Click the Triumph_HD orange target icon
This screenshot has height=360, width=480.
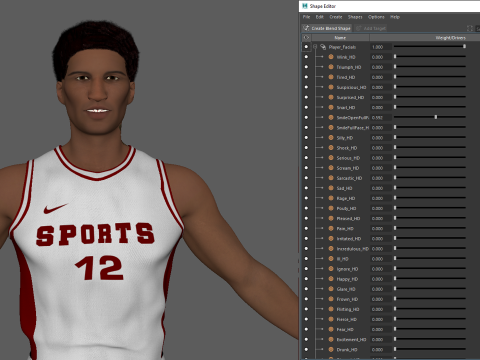[x=331, y=67]
